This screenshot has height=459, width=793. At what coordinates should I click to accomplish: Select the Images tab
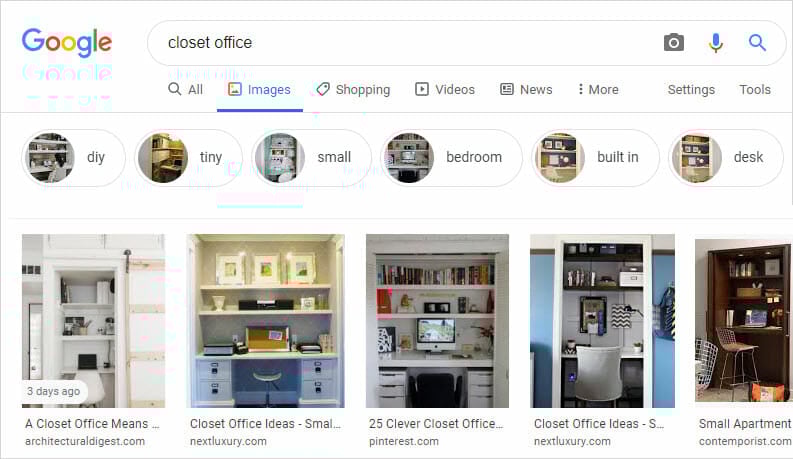[259, 89]
